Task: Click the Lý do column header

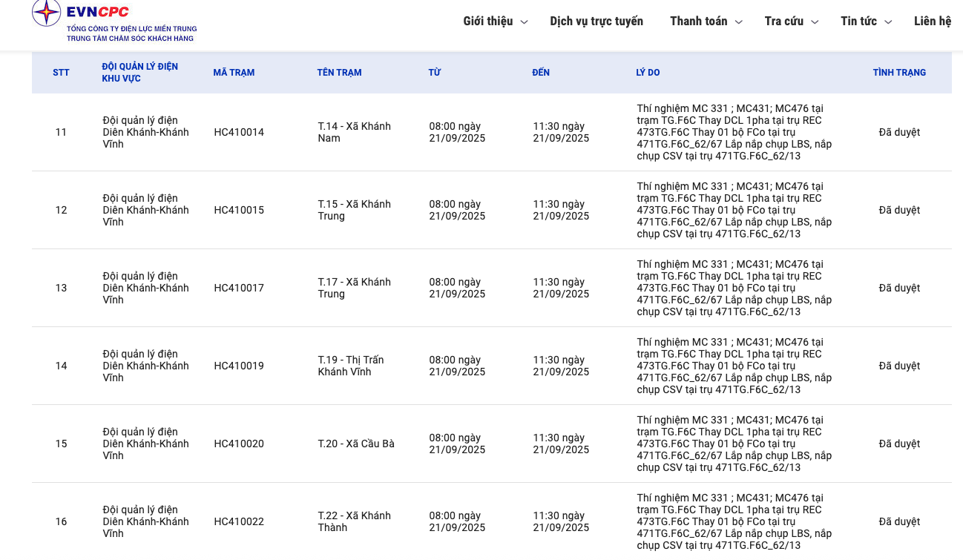Action: 648,73
